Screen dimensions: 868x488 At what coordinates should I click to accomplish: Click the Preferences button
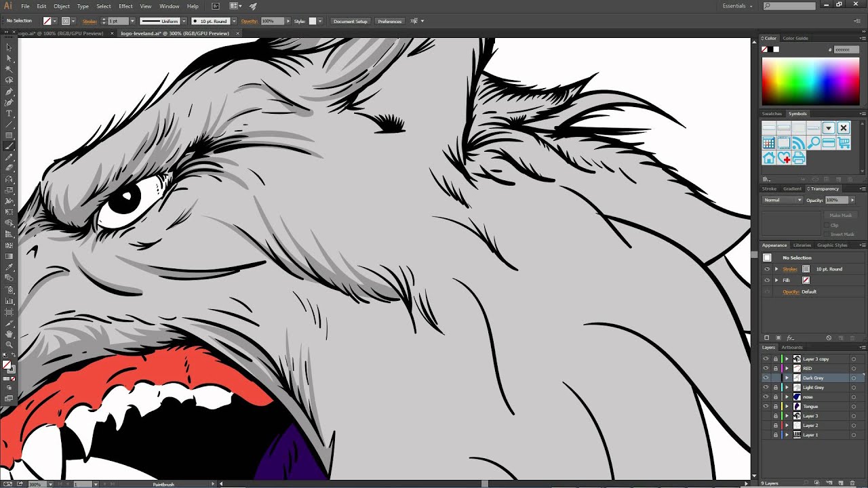[390, 21]
